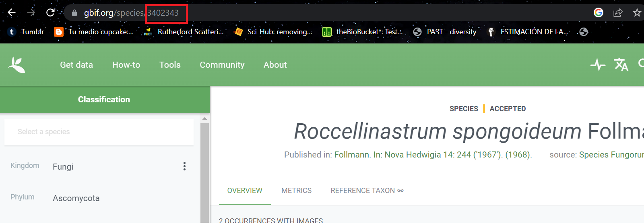Viewport: 644px width, 224px height.
Task: Open the language translation icon
Action: coord(621,64)
